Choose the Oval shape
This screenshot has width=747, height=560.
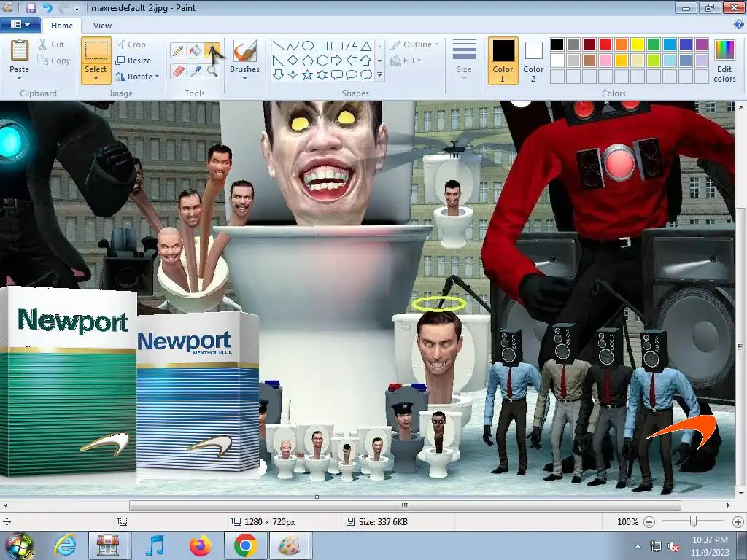(308, 46)
